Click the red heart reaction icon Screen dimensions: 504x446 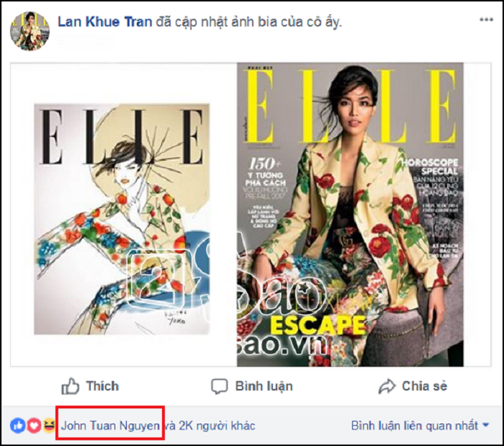(x=34, y=426)
